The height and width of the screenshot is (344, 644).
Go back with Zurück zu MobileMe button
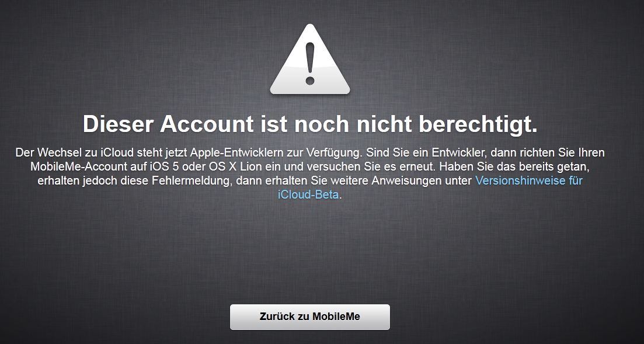(309, 317)
